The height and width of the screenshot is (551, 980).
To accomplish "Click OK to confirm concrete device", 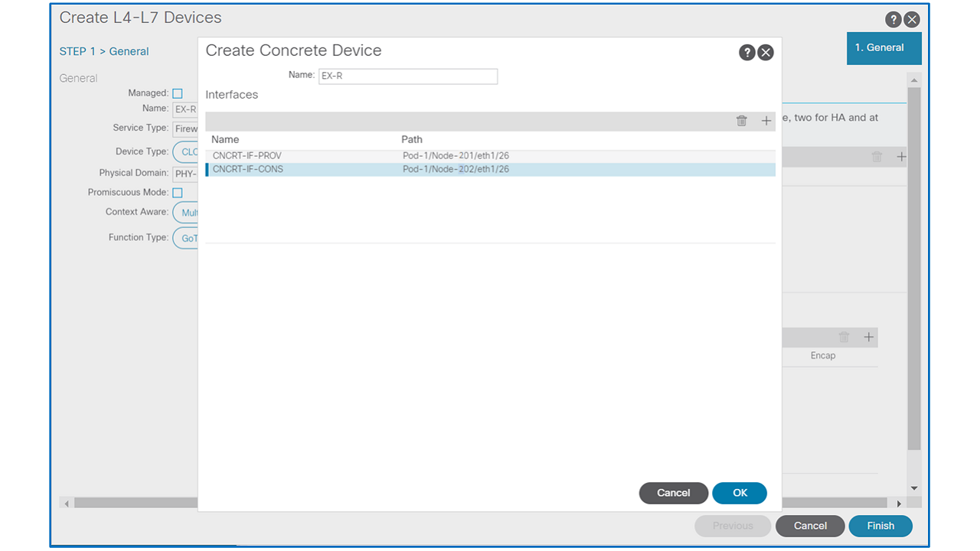I will pyautogui.click(x=739, y=493).
